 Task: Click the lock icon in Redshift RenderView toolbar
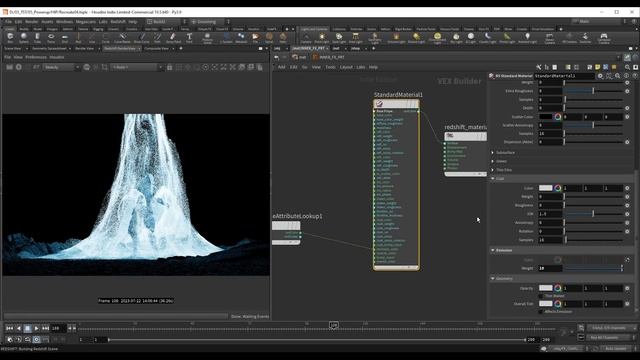[169, 67]
